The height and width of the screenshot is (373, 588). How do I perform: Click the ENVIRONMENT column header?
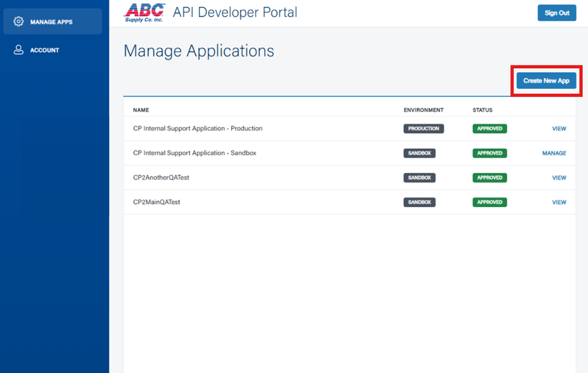423,110
